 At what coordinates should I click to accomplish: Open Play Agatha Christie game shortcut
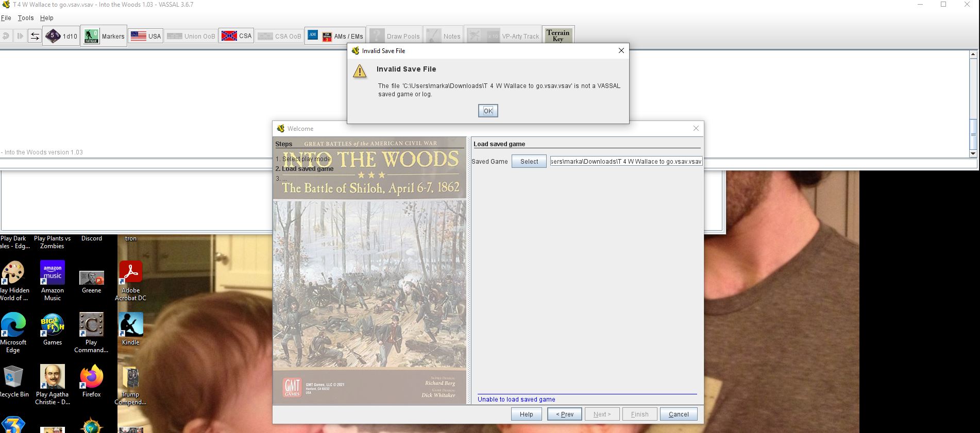point(53,385)
